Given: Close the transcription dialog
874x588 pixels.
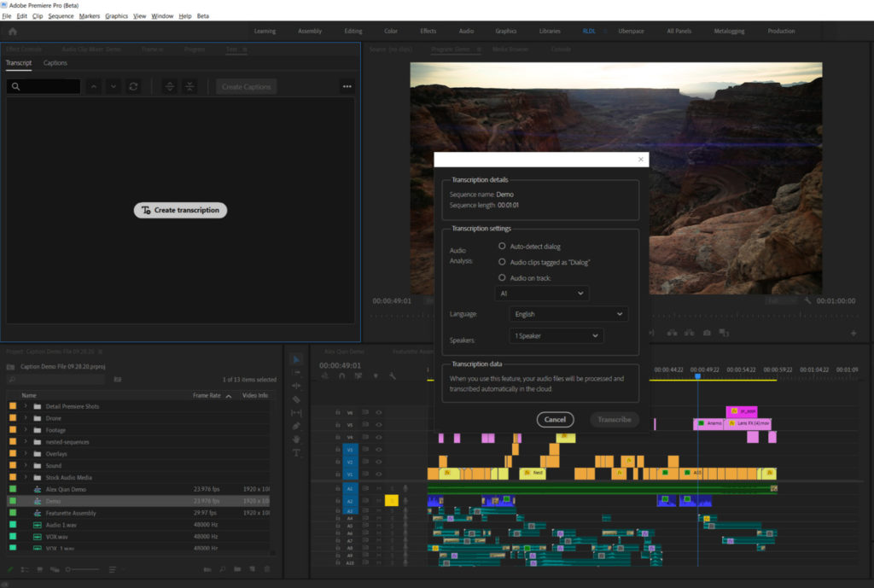Looking at the screenshot, I should (641, 160).
